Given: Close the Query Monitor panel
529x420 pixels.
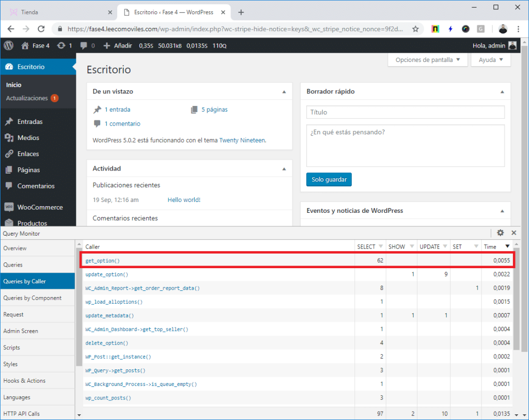Looking at the screenshot, I should [x=514, y=233].
